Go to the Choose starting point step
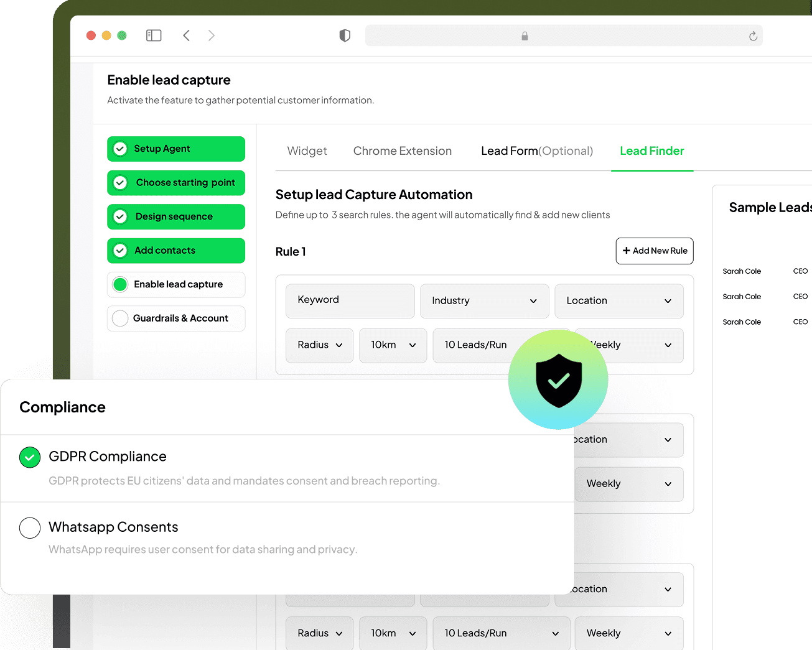The height and width of the screenshot is (650, 812). (x=176, y=183)
